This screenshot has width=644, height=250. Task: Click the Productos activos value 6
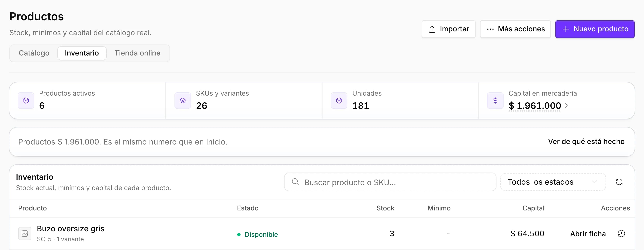(x=42, y=106)
